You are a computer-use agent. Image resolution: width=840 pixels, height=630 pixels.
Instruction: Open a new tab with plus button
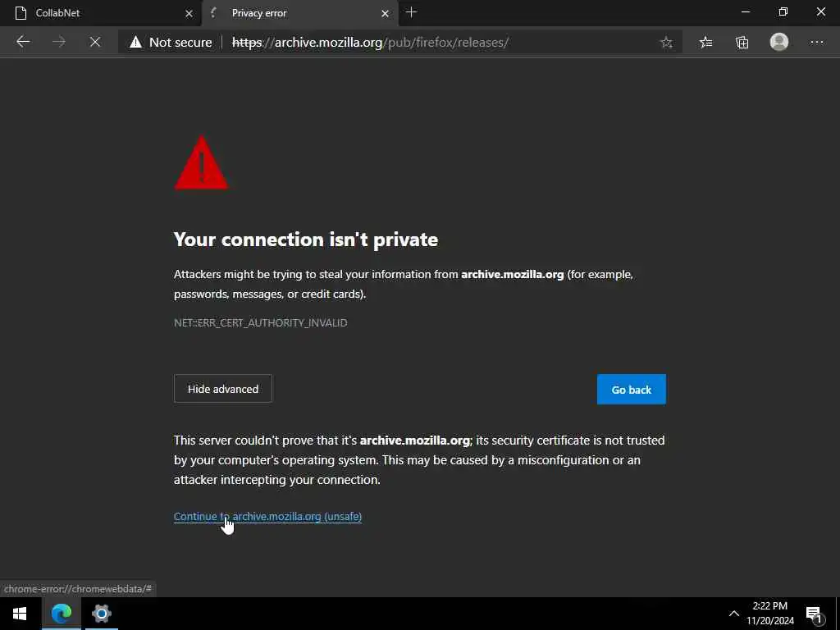412,12
